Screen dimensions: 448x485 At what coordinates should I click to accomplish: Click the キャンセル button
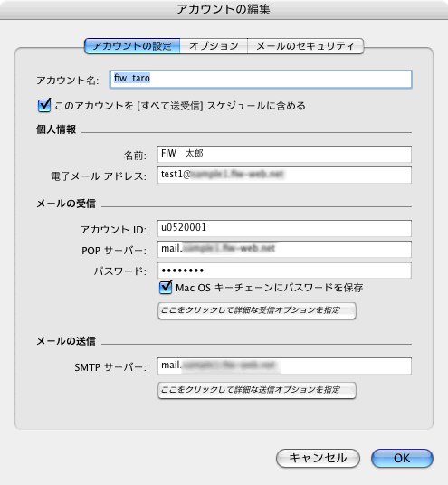(x=318, y=458)
